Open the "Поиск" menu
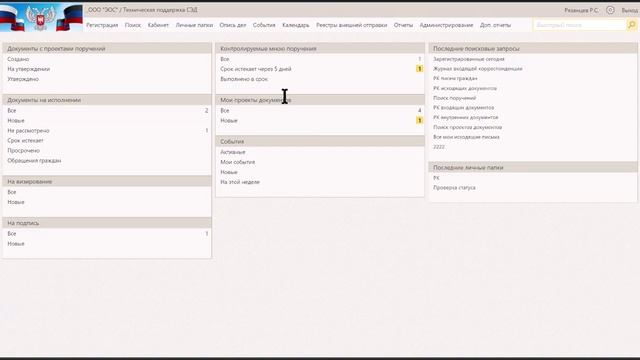 click(x=133, y=25)
